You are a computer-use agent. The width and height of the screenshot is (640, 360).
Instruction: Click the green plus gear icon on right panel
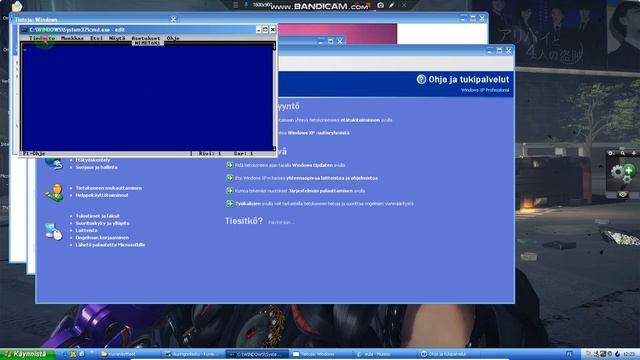point(623,173)
